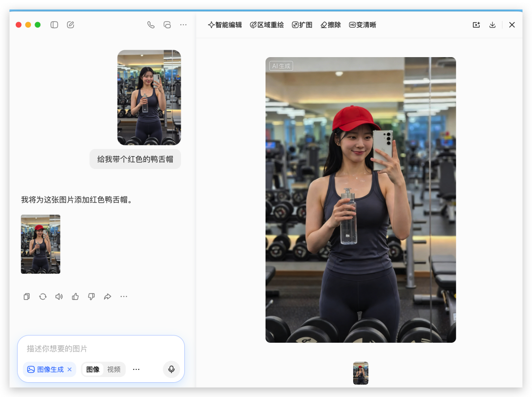The image size is (532, 397).
Task: Toggle the sidebar panel icon
Action: tap(54, 25)
